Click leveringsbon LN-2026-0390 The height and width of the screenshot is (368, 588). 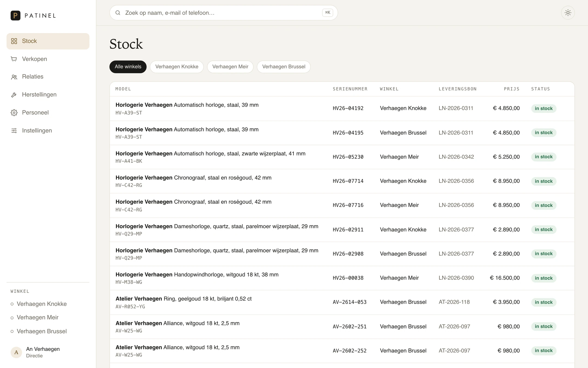pos(456,278)
